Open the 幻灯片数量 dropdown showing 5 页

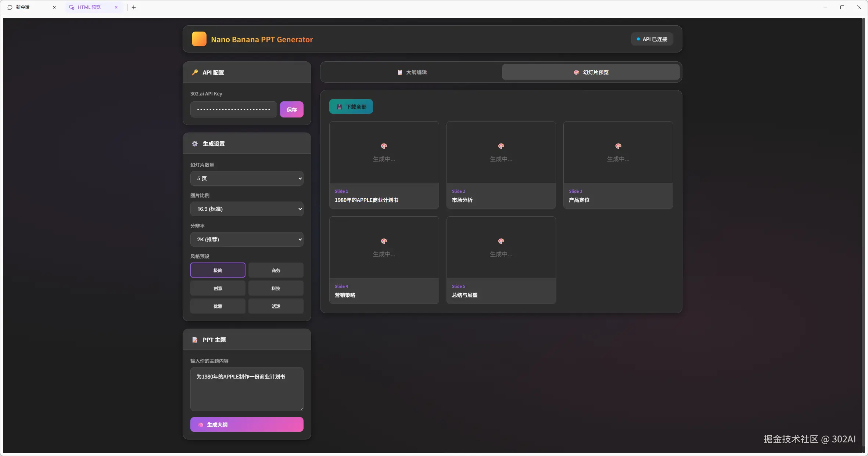tap(247, 178)
